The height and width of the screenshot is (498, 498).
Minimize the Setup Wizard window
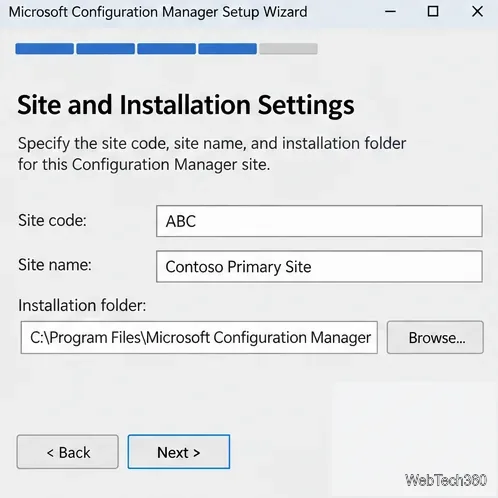pyautogui.click(x=390, y=12)
